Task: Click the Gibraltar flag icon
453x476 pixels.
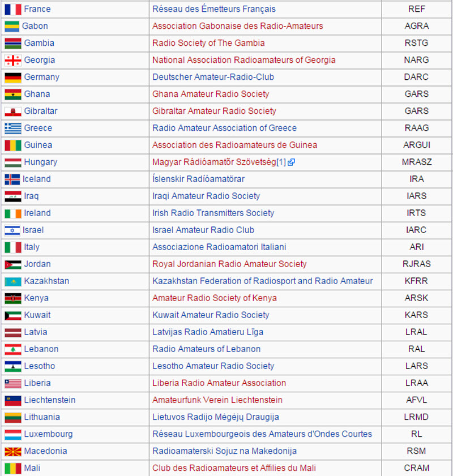Action: click(13, 112)
